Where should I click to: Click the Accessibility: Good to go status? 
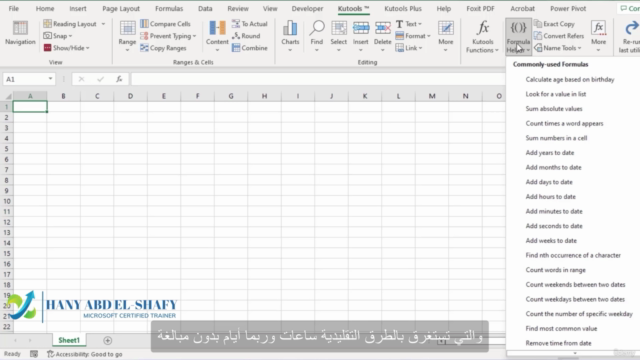[85, 354]
